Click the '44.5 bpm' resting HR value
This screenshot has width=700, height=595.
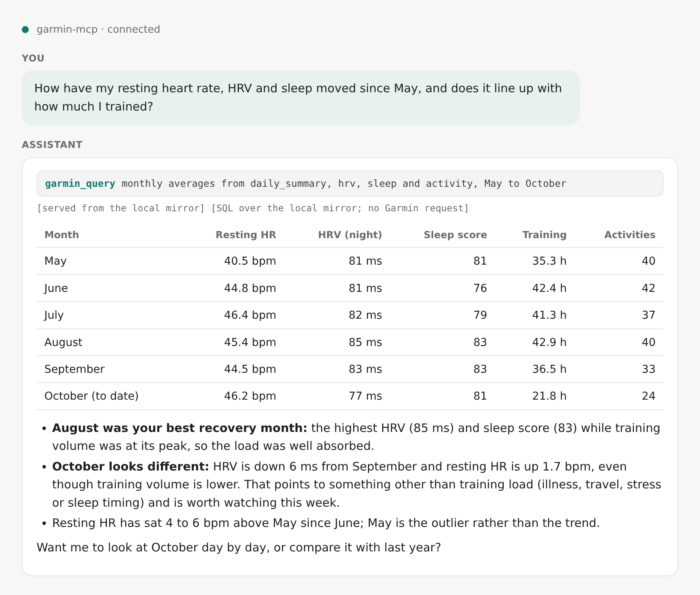250,369
